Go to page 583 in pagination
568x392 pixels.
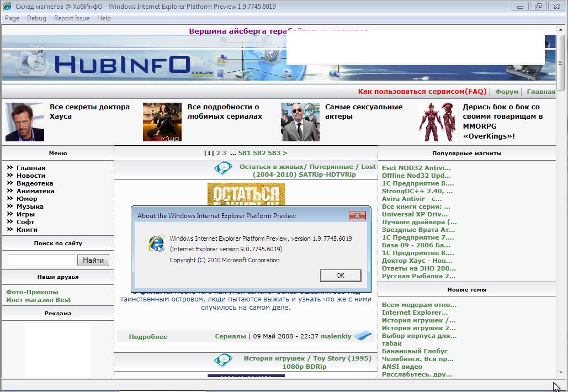point(274,153)
